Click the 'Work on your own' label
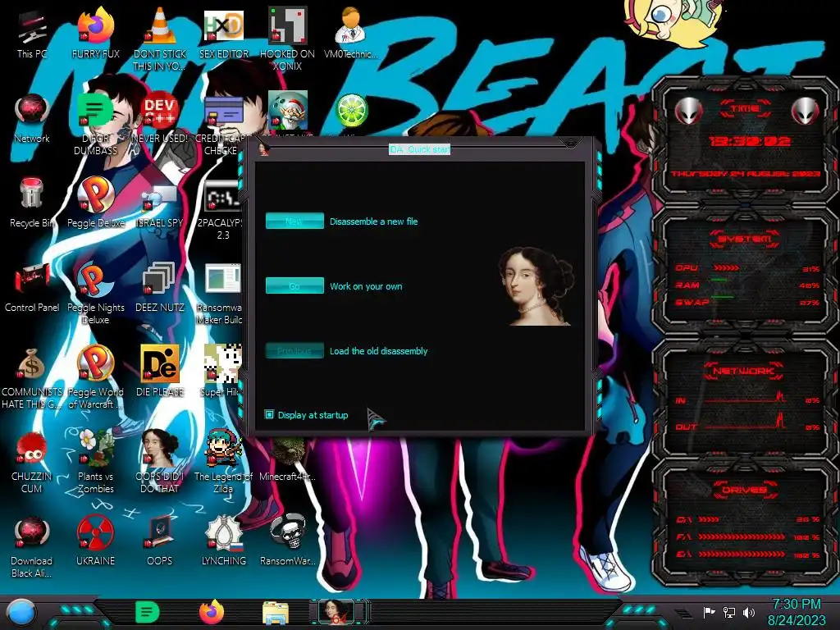The width and height of the screenshot is (840, 630). coord(366,286)
